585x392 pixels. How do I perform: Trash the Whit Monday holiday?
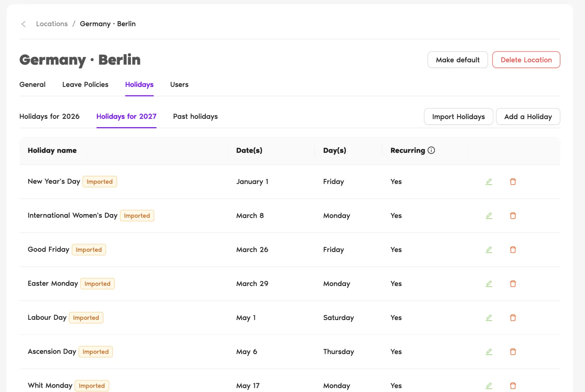(513, 385)
